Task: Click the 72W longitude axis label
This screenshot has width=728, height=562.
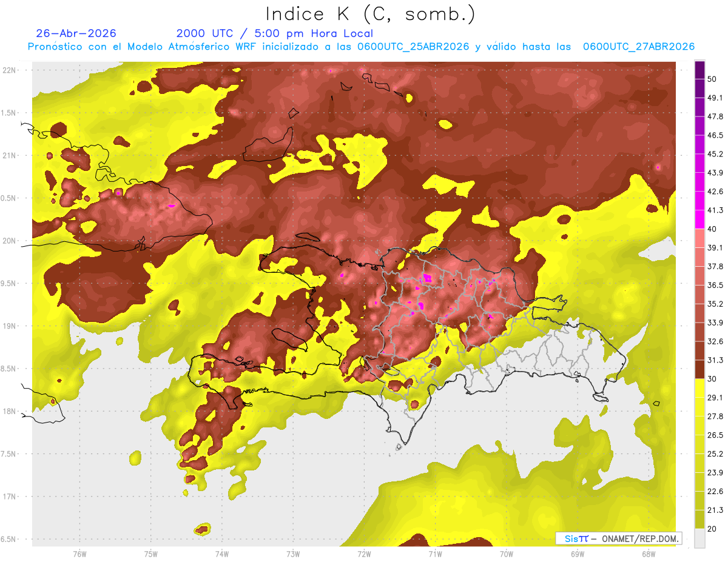Action: [364, 554]
